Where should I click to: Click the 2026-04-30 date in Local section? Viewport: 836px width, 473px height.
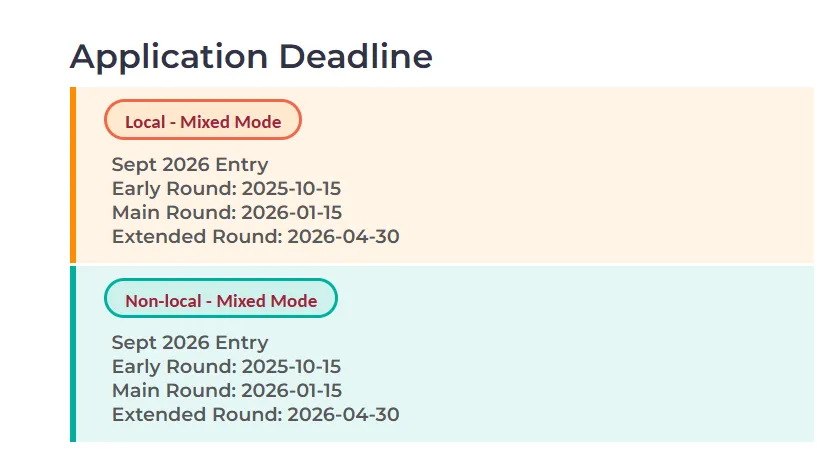pyautogui.click(x=343, y=236)
